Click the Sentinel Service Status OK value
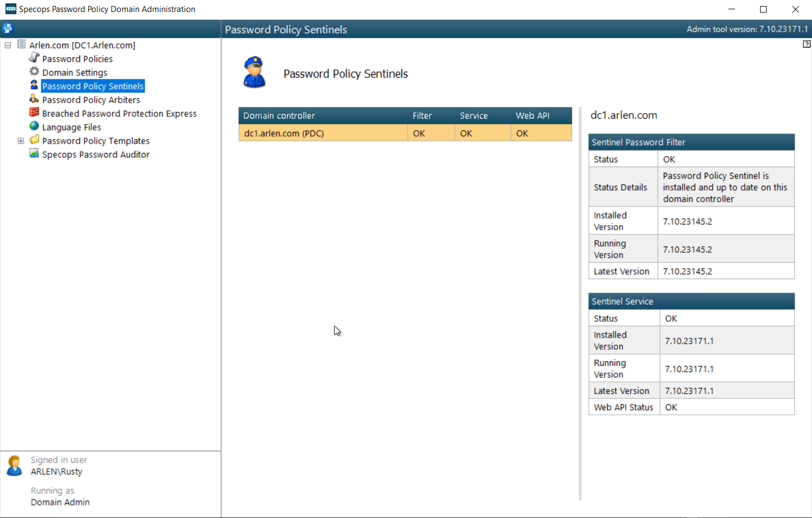The width and height of the screenshot is (812, 518). [671, 319]
